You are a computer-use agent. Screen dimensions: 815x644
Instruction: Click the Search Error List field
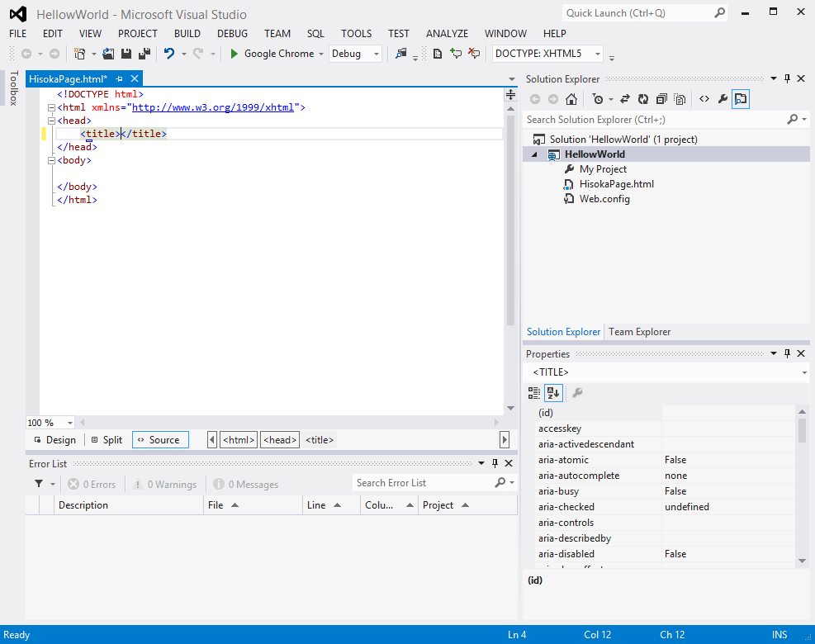point(434,483)
